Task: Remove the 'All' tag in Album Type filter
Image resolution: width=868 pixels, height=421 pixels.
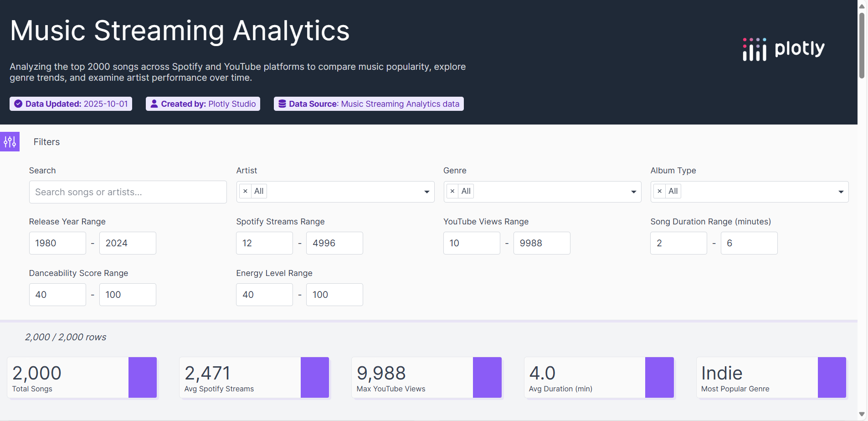Action: (659, 191)
